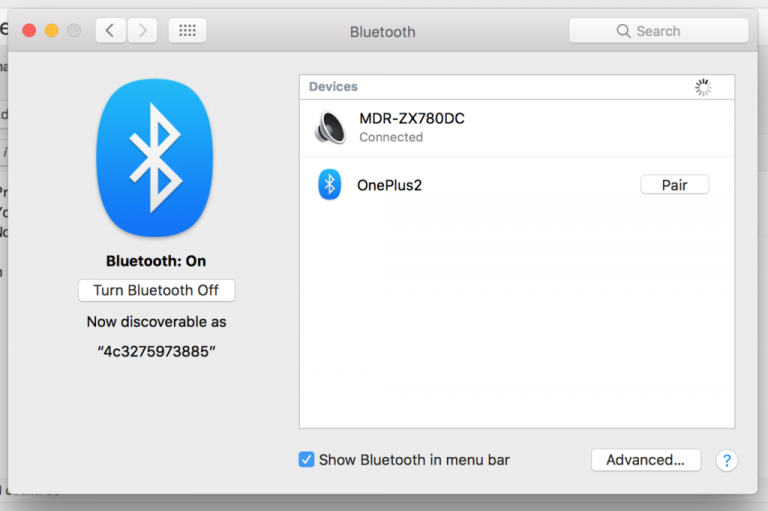Image resolution: width=768 pixels, height=511 pixels.
Task: Minimize the window with the yellow button
Action: pyautogui.click(x=51, y=31)
